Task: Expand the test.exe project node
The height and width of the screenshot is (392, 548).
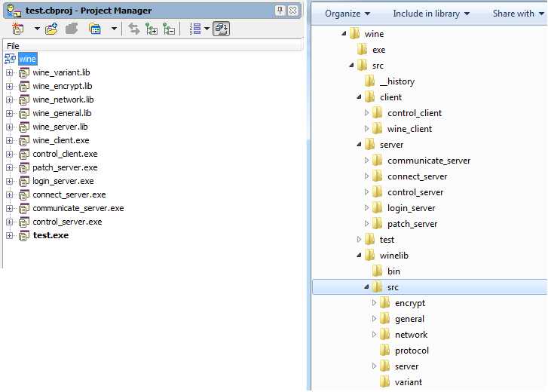Action: [x=9, y=236]
